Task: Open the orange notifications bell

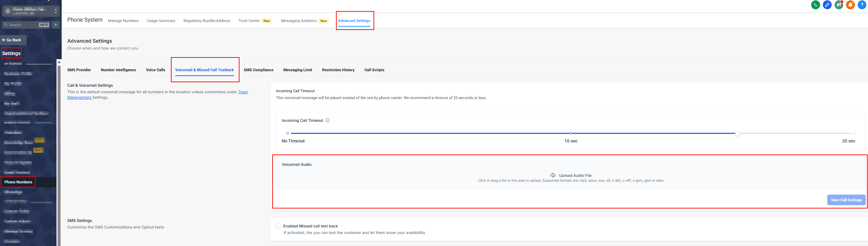Action: coord(850,5)
